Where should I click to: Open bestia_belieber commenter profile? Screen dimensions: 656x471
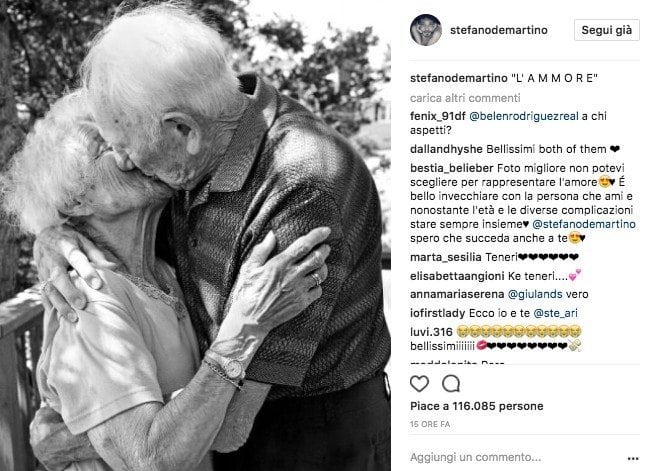pos(452,168)
